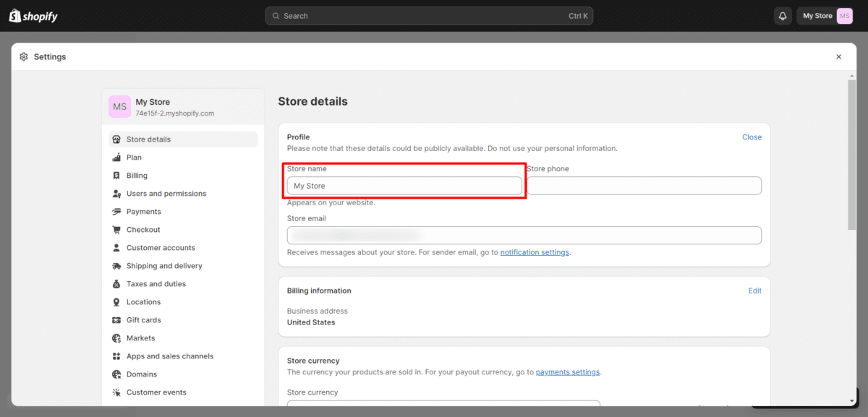The height and width of the screenshot is (417, 868).
Task: Open Domains using its icon
Action: tap(117, 374)
